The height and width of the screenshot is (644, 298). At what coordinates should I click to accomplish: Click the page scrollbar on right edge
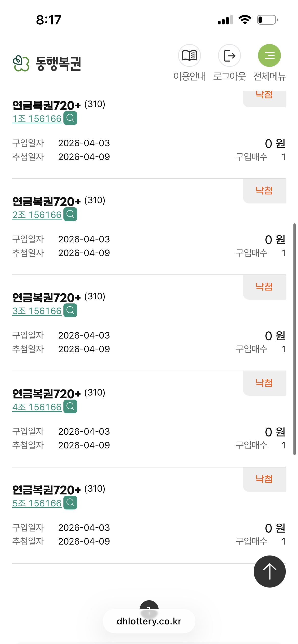point(294,338)
